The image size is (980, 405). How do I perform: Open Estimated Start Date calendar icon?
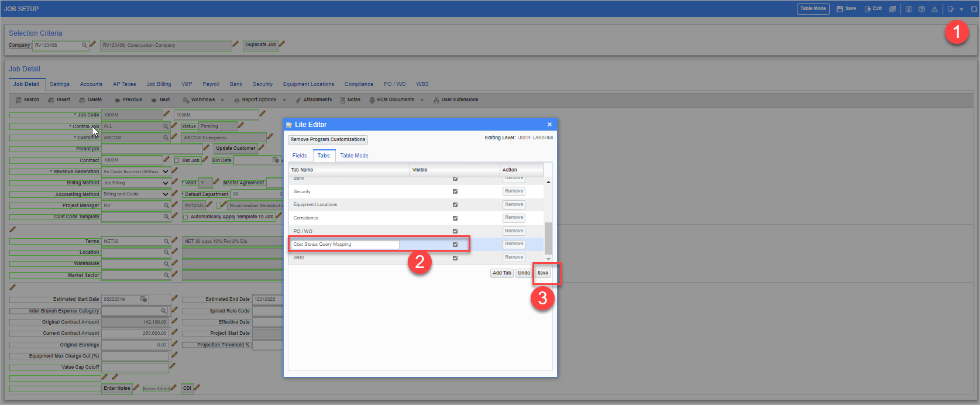coord(143,299)
